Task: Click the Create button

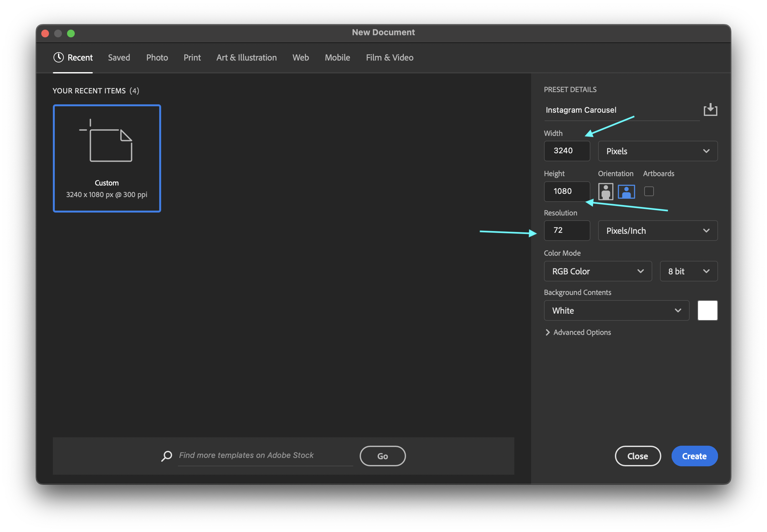Action: 694,456
